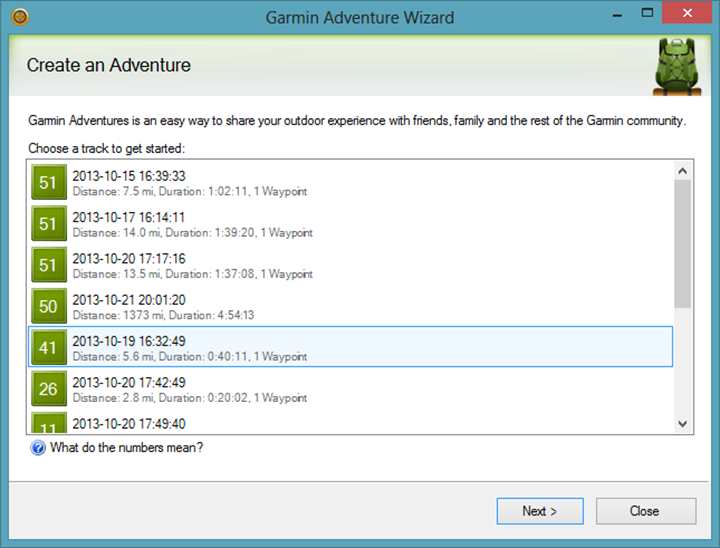Image resolution: width=720 pixels, height=548 pixels.
Task: Close window using red X button
Action: pyautogui.click(x=687, y=13)
